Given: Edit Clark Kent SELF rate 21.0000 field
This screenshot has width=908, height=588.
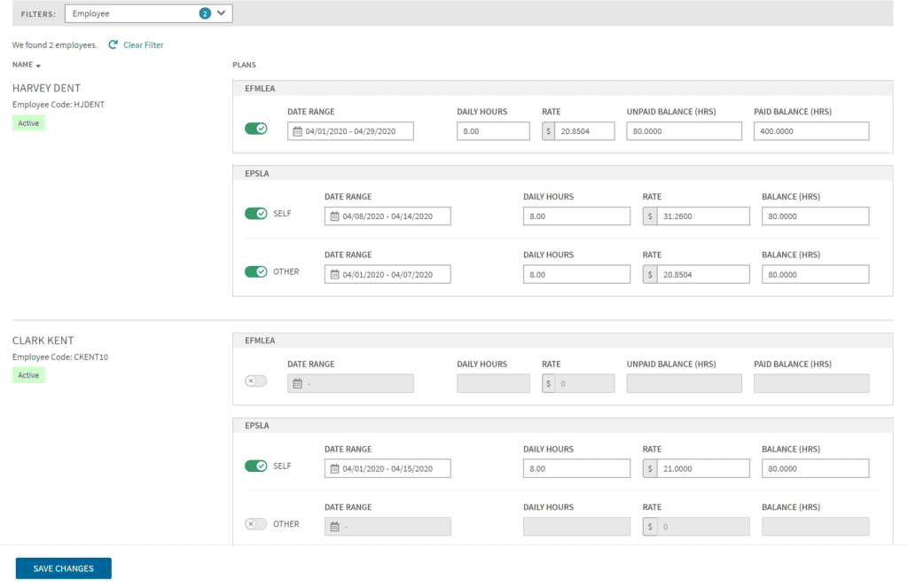Looking at the screenshot, I should pos(703,468).
